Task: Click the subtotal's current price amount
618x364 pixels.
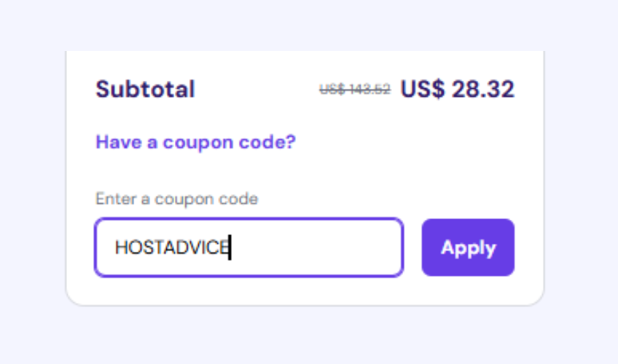Action: [457, 90]
